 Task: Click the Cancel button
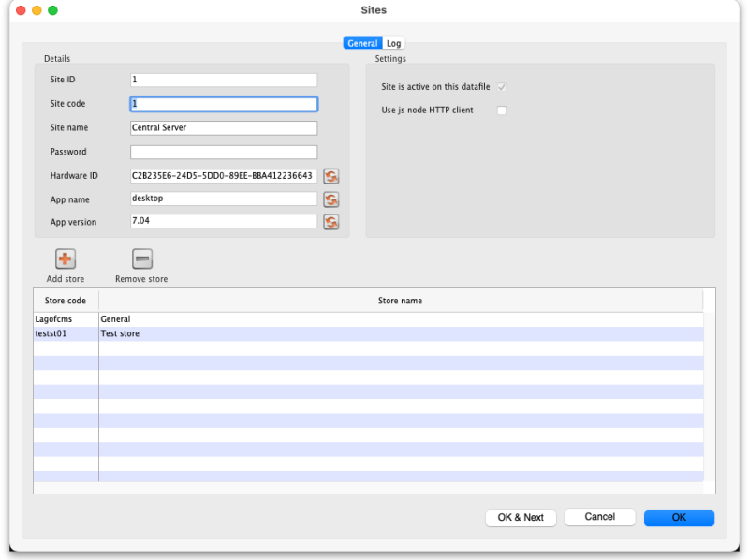[599, 517]
